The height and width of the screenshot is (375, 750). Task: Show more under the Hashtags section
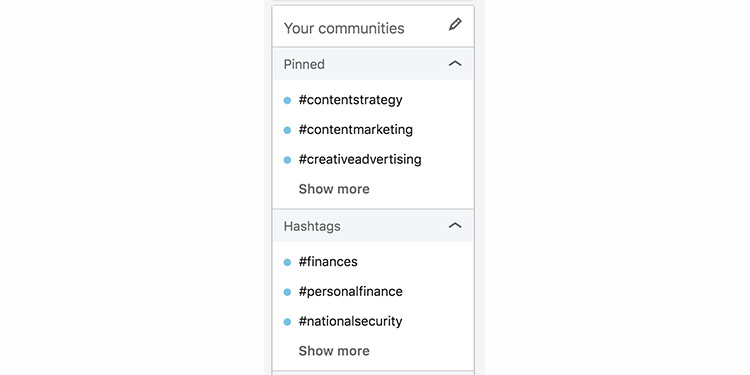(334, 351)
